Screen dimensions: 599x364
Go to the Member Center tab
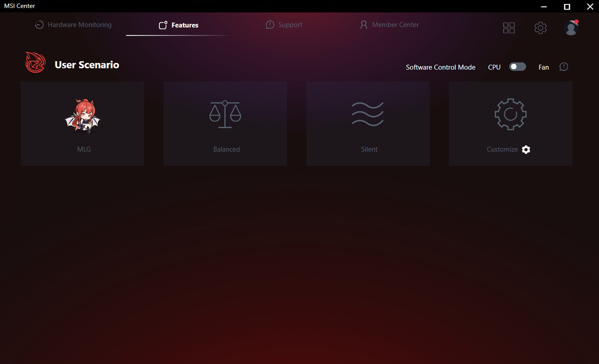click(x=389, y=25)
